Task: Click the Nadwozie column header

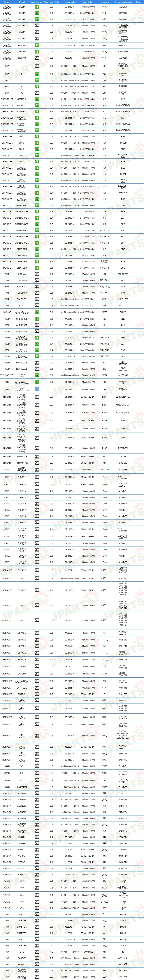Action: click(x=105, y=2)
